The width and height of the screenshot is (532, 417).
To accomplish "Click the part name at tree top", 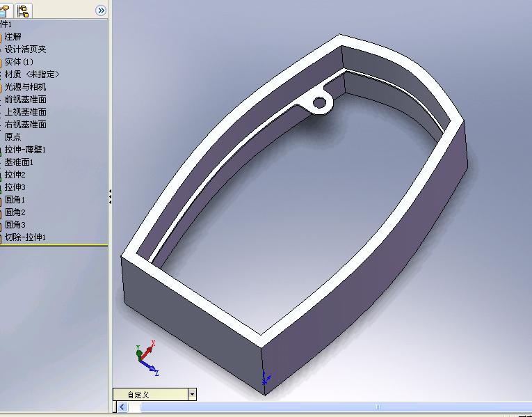I will 6,24.
